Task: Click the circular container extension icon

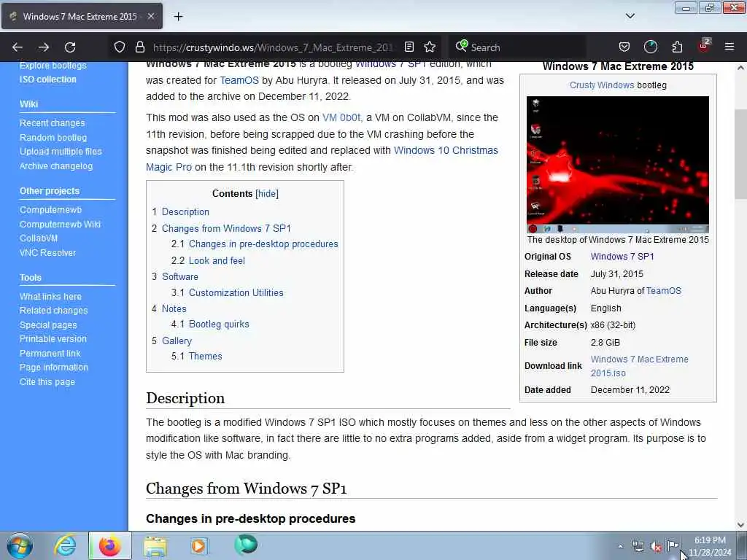Action: click(651, 47)
